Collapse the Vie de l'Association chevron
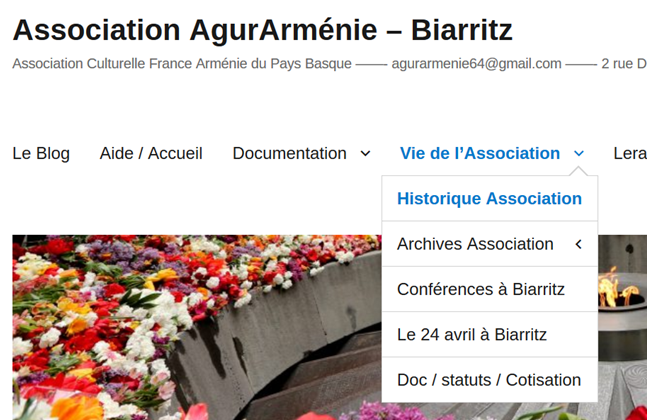This screenshot has height=420, width=647. (579, 154)
